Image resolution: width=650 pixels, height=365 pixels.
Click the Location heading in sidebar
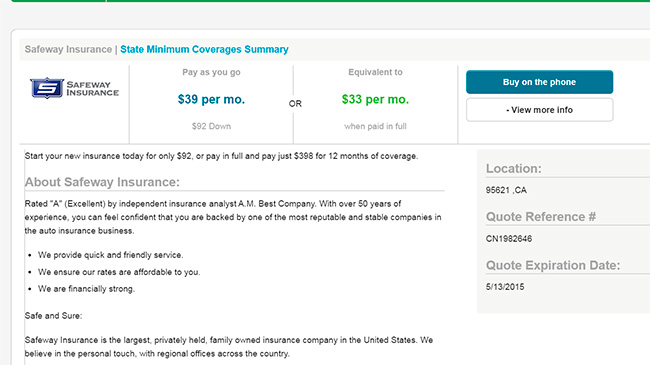click(x=514, y=168)
